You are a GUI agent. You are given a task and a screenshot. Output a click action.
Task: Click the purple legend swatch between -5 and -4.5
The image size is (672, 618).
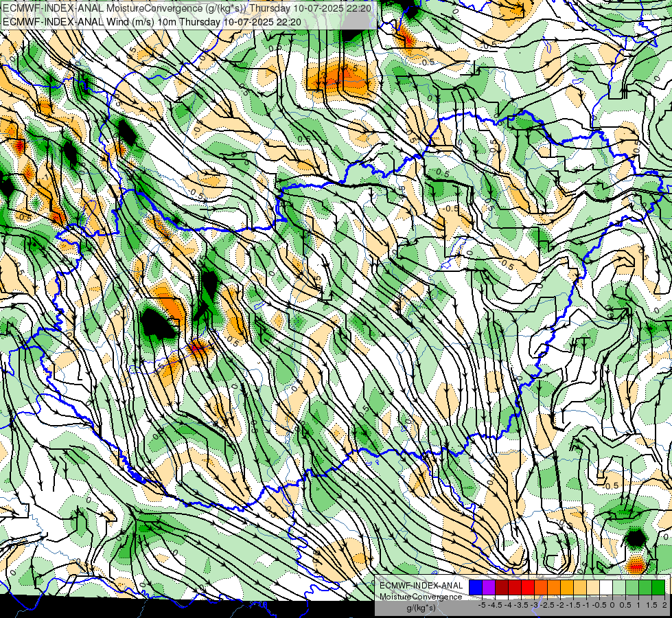coord(489,588)
